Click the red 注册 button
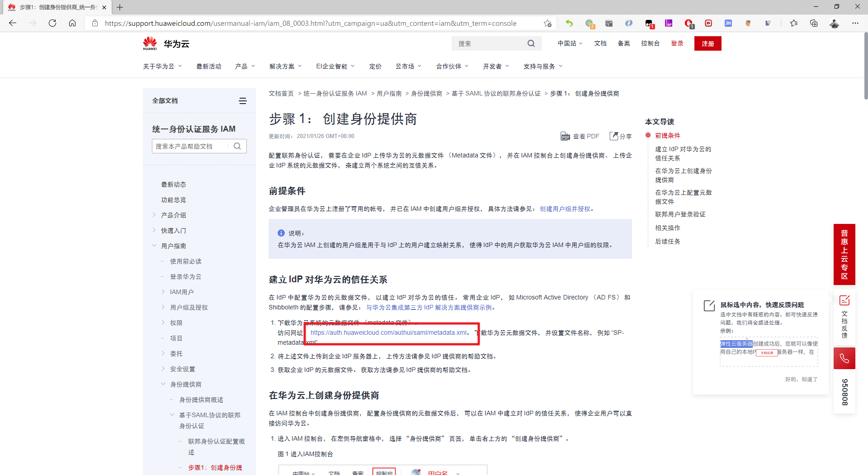The width and height of the screenshot is (868, 475). (x=708, y=43)
